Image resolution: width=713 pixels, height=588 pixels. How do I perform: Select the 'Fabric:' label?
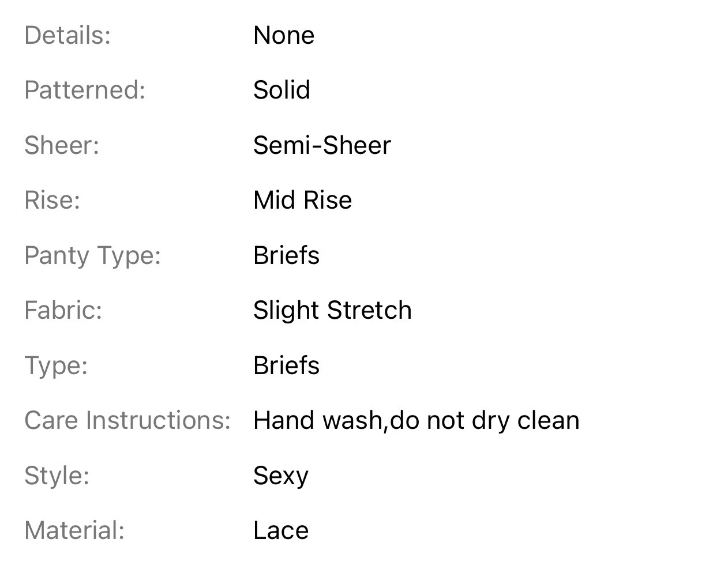coord(63,310)
